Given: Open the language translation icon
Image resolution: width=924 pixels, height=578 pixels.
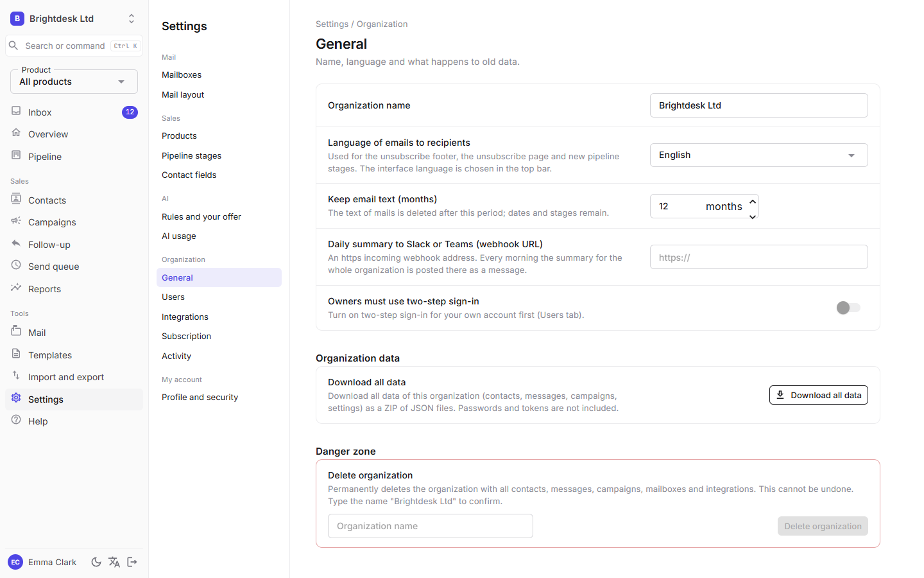Looking at the screenshot, I should 114,562.
